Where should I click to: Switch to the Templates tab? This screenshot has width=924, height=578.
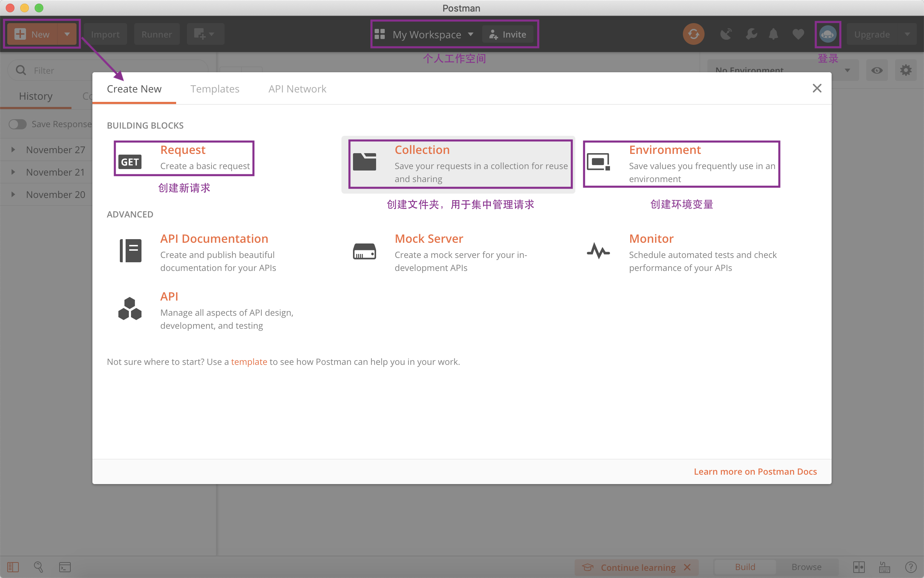(215, 89)
